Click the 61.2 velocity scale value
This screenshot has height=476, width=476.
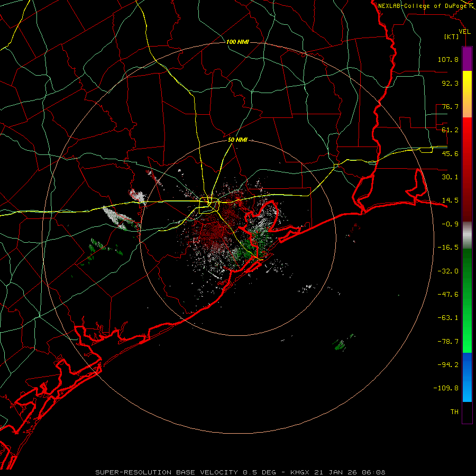coord(450,130)
